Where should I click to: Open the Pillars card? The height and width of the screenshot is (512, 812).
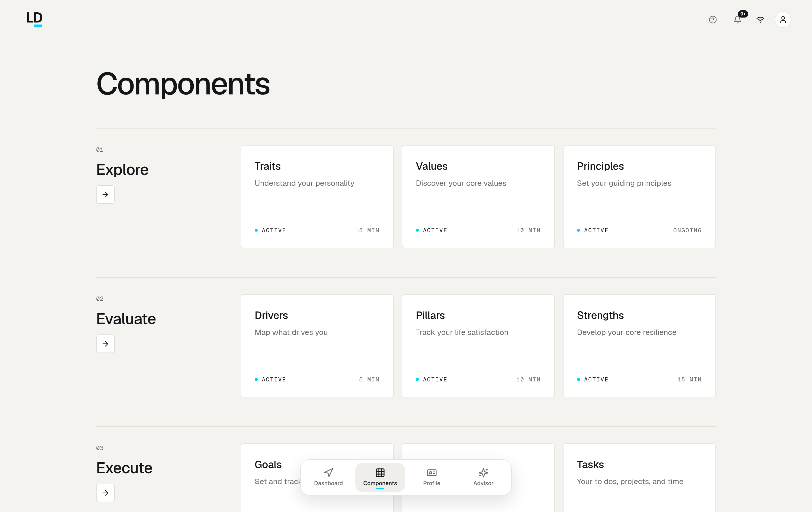(478, 346)
